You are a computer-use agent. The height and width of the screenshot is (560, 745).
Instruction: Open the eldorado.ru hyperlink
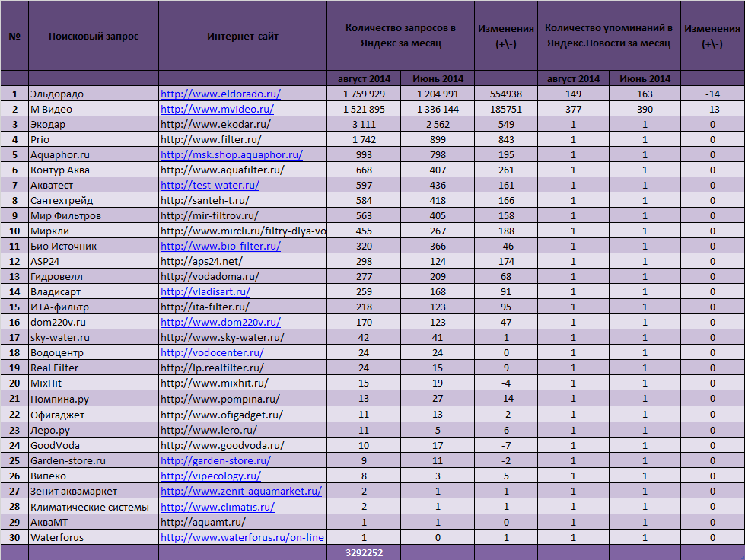pos(221,94)
